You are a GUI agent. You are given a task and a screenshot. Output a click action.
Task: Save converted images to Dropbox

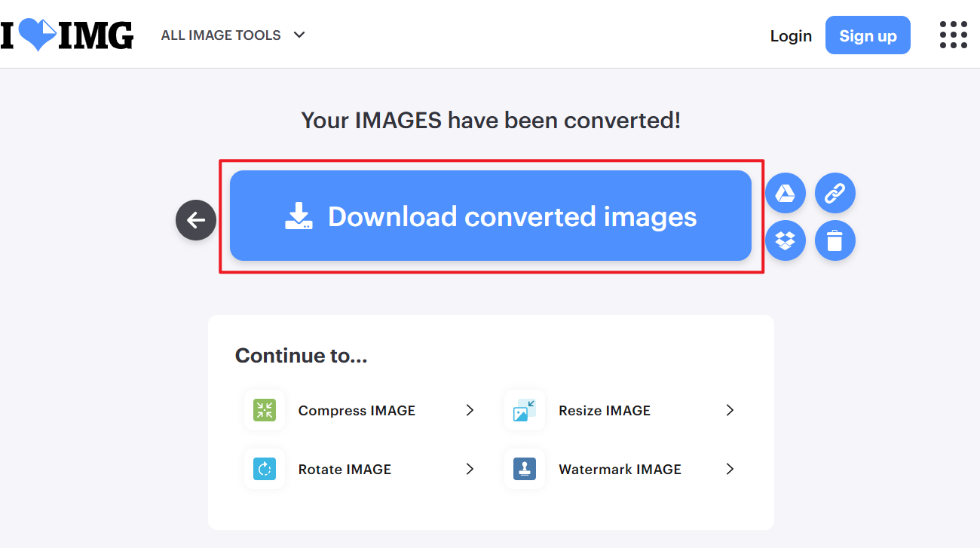click(786, 240)
